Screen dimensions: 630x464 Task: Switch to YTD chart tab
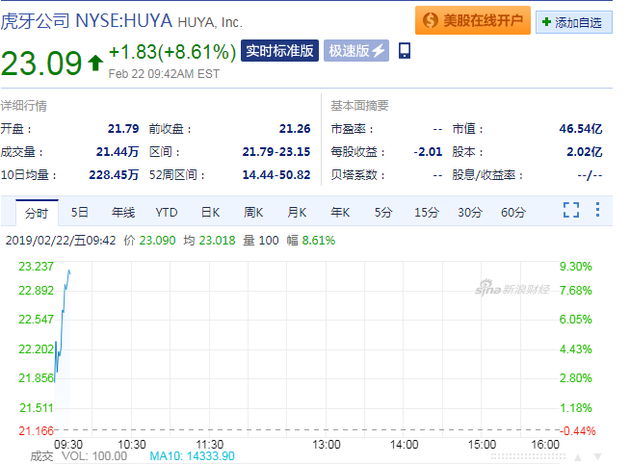click(166, 212)
